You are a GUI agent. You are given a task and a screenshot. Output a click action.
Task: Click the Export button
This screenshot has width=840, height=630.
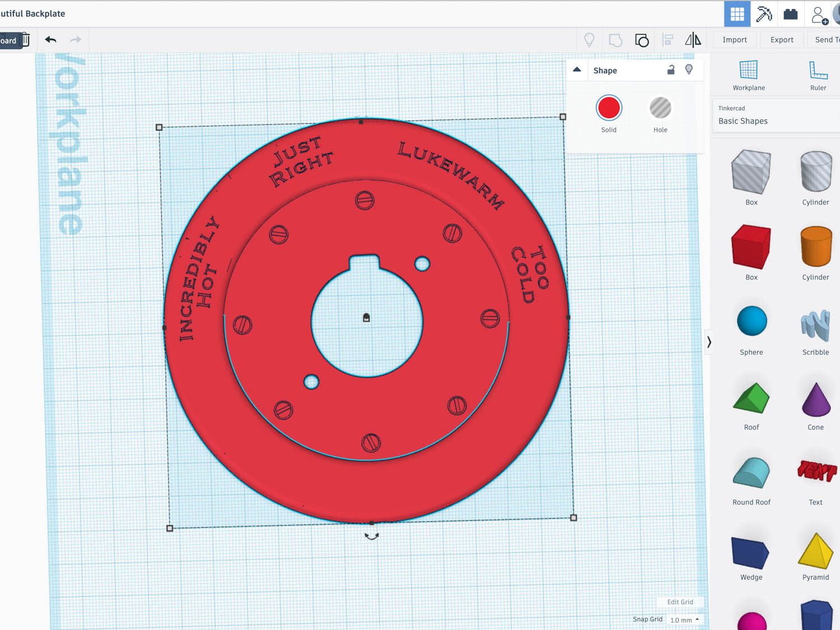point(782,40)
